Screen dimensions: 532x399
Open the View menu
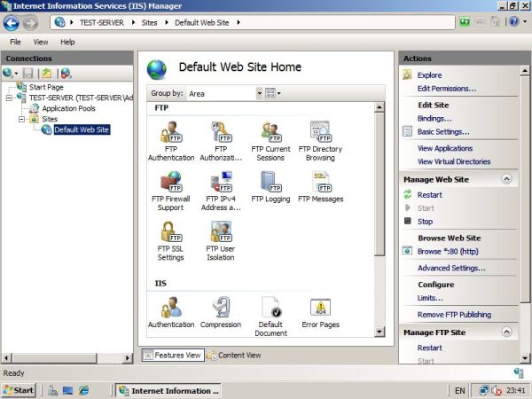pyautogui.click(x=41, y=42)
